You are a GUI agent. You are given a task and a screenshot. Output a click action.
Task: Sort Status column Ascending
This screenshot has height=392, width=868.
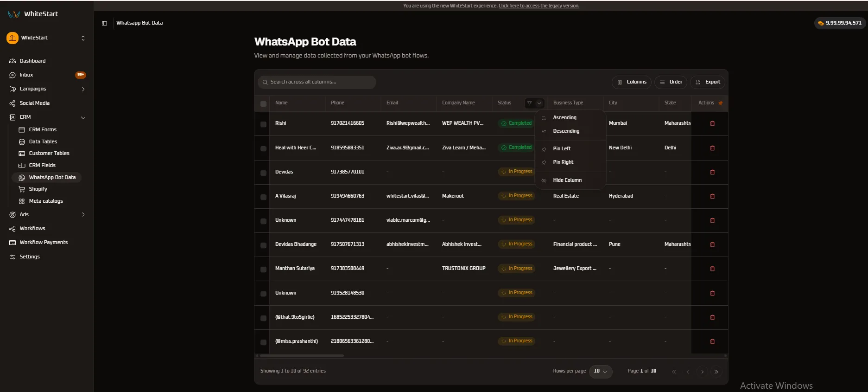[570, 118]
